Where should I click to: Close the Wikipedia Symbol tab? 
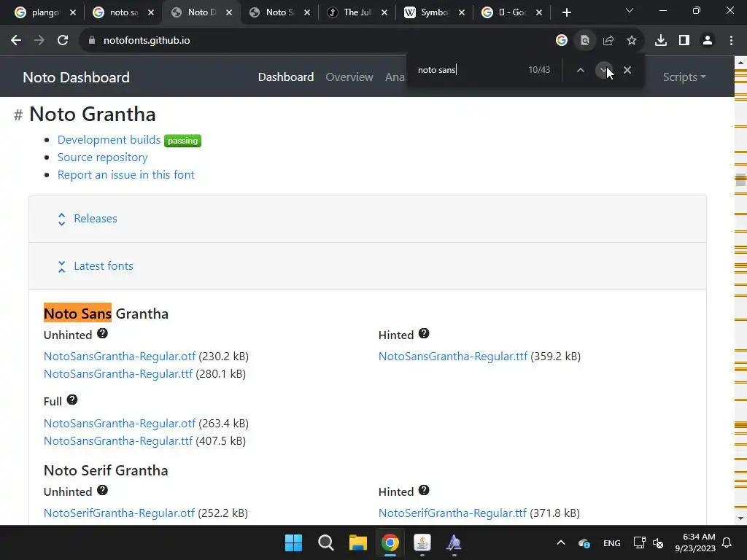click(x=462, y=12)
